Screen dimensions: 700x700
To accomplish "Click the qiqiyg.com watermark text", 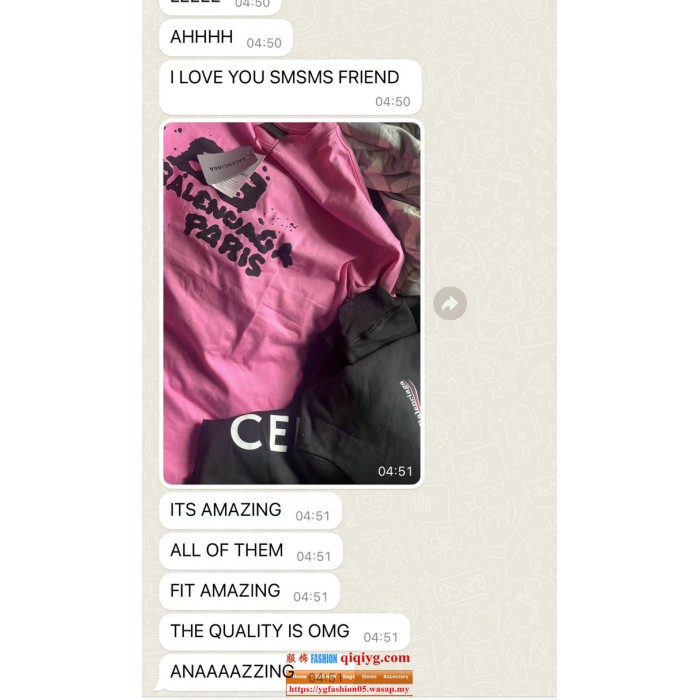I will (x=375, y=658).
